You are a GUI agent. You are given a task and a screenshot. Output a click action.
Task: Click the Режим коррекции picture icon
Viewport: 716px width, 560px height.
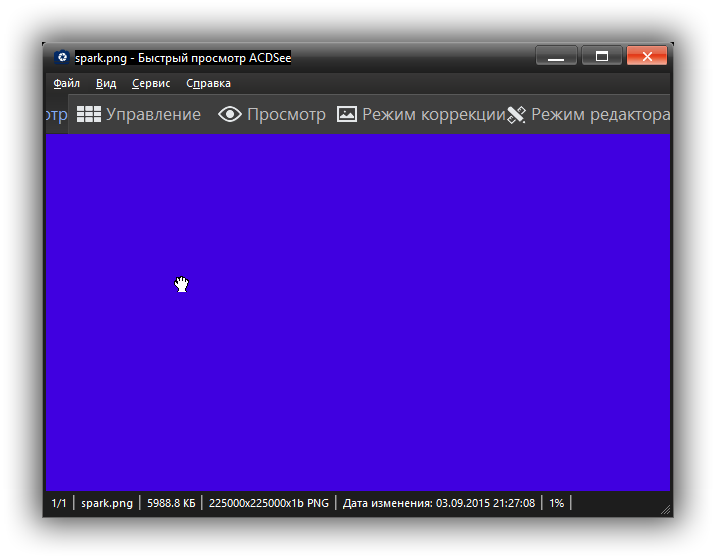pos(347,114)
